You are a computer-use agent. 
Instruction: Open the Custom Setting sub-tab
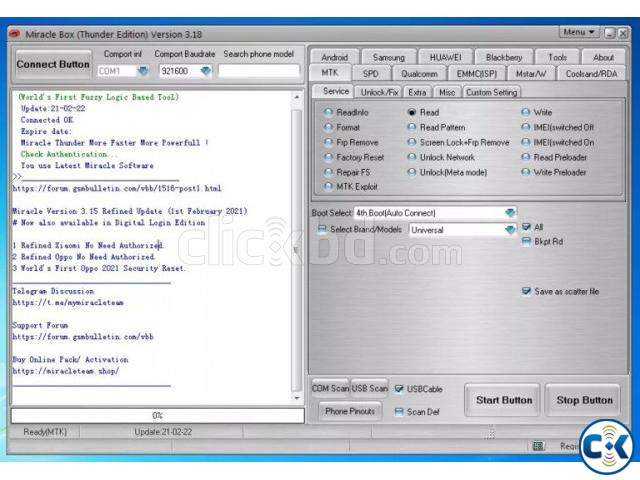(491, 93)
